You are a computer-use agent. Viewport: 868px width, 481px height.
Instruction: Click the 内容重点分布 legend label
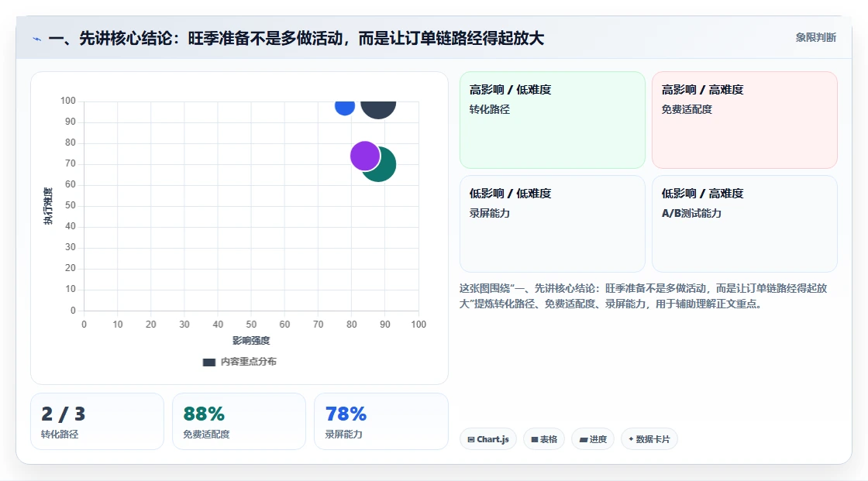pyautogui.click(x=249, y=362)
